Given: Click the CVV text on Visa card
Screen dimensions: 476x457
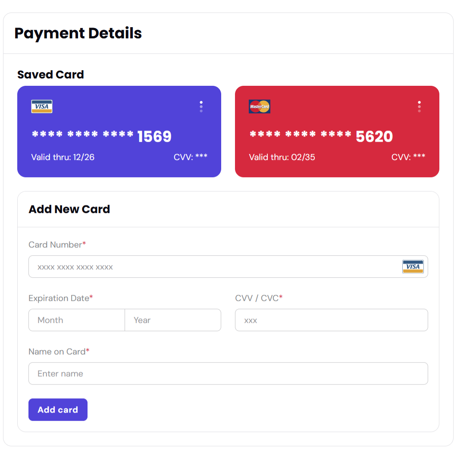Looking at the screenshot, I should pos(190,157).
